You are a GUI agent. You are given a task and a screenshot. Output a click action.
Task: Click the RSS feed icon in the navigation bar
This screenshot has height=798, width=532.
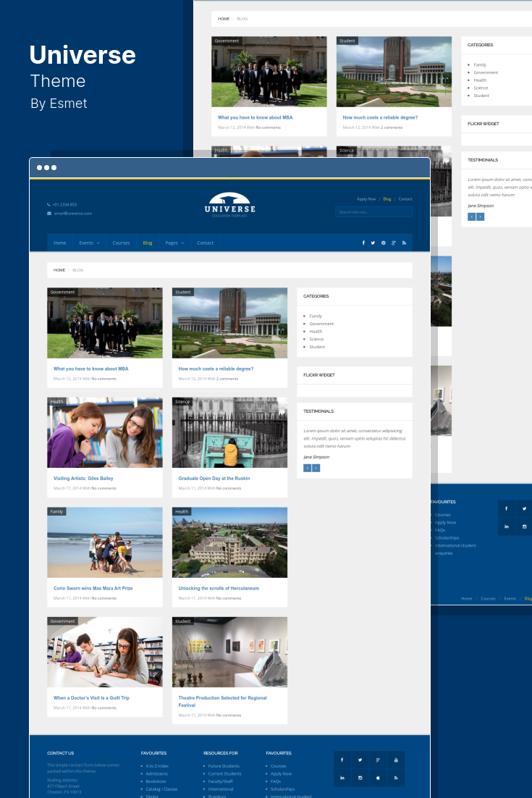click(x=405, y=243)
